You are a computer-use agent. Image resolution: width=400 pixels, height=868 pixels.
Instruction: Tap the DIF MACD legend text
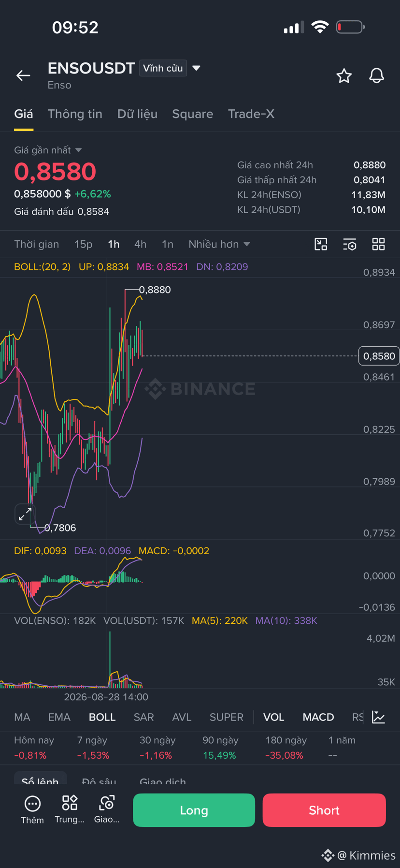(40, 551)
